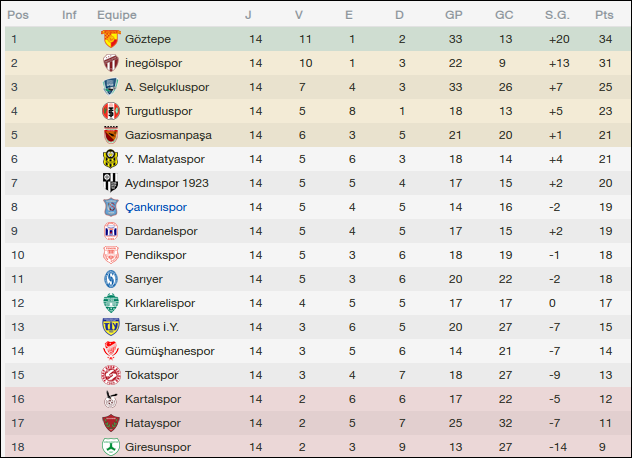This screenshot has width=632, height=458.
Task: Click the Aydınspor 1923 team badge
Action: (x=110, y=183)
